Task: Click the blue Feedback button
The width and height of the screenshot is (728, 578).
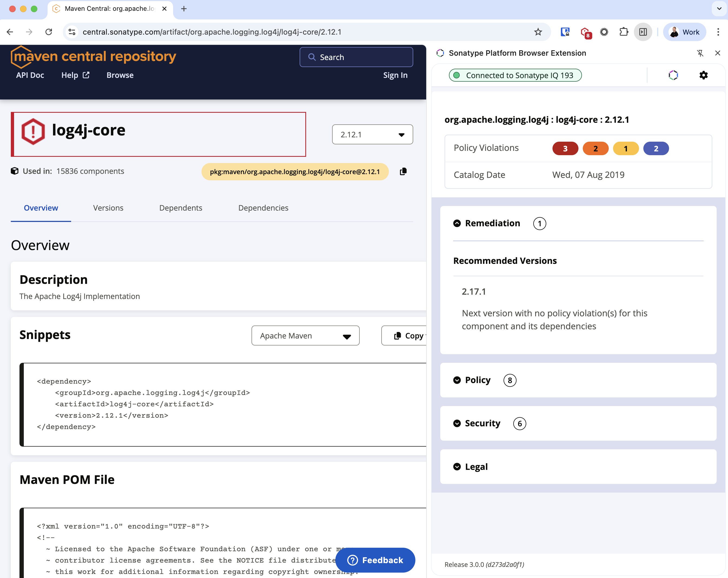Action: point(375,560)
